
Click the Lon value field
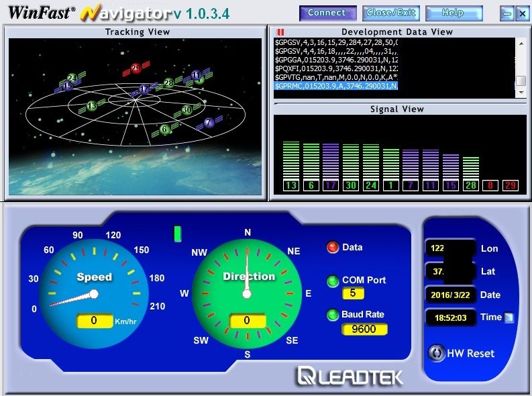coord(450,248)
